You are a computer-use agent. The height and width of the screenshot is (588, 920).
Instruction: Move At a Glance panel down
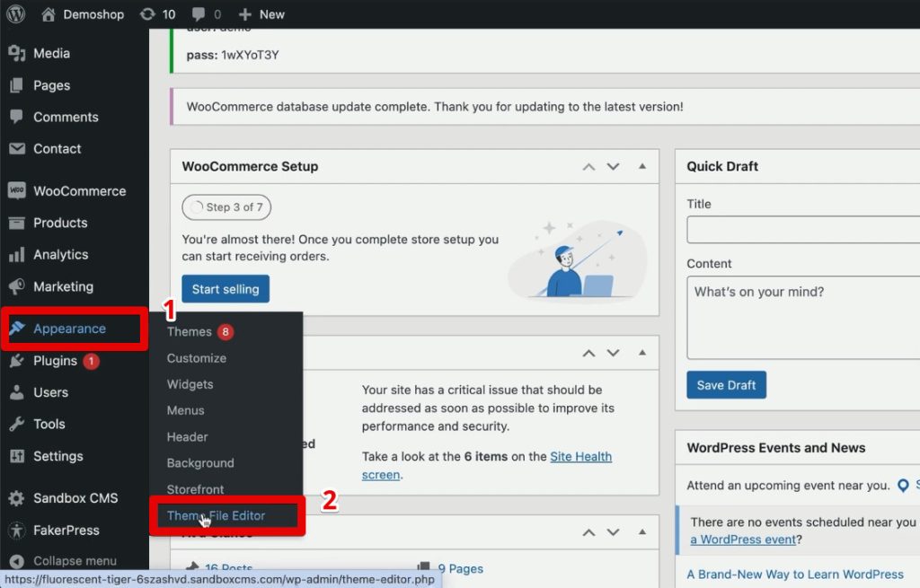613,532
